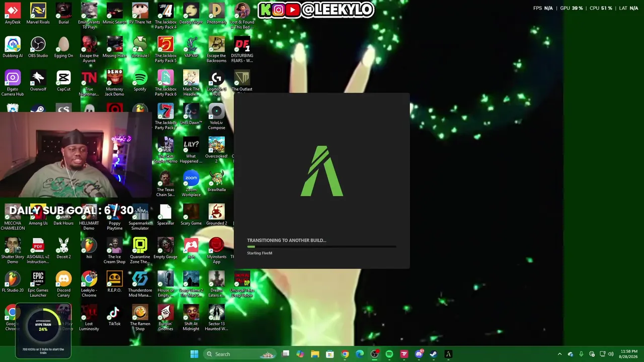
Task: Switch to OBS Studio on the taskbar
Action: [374, 354]
